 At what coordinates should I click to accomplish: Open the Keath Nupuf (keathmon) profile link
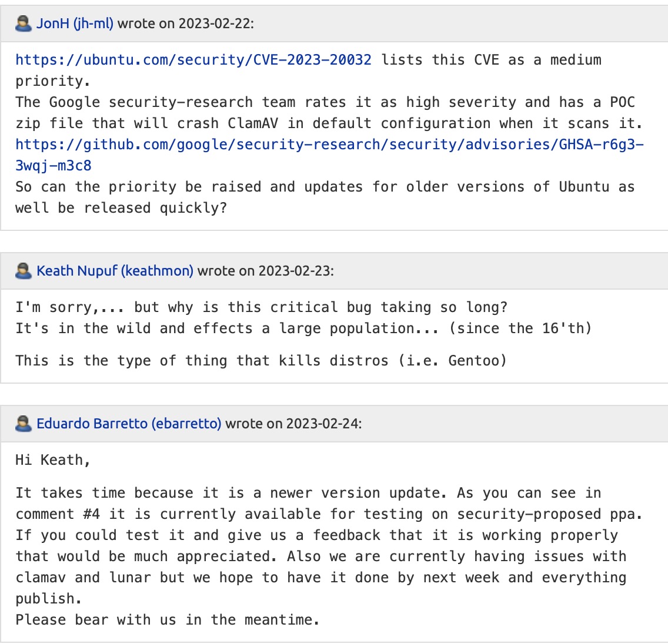coord(115,271)
